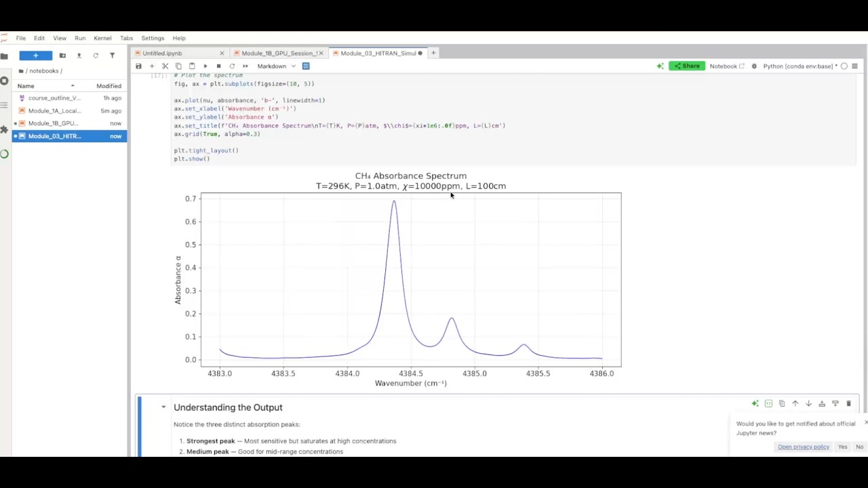Answer No to Jupyter news notification
The width and height of the screenshot is (868, 488).
point(859,447)
